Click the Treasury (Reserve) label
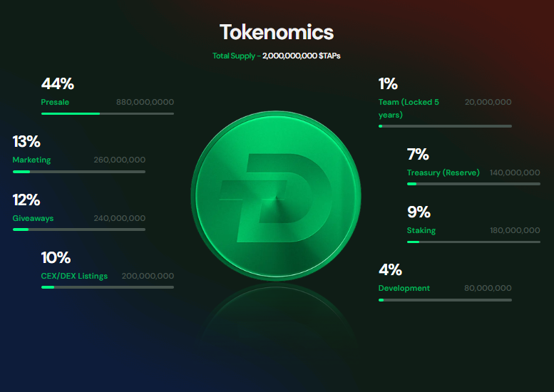554x392 pixels. tap(443, 173)
